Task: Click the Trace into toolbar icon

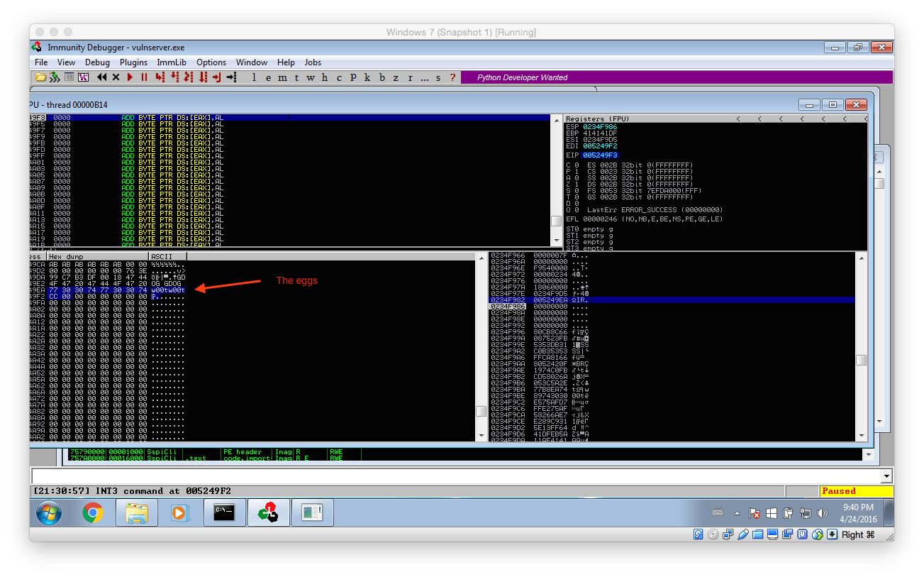Action: tap(188, 77)
